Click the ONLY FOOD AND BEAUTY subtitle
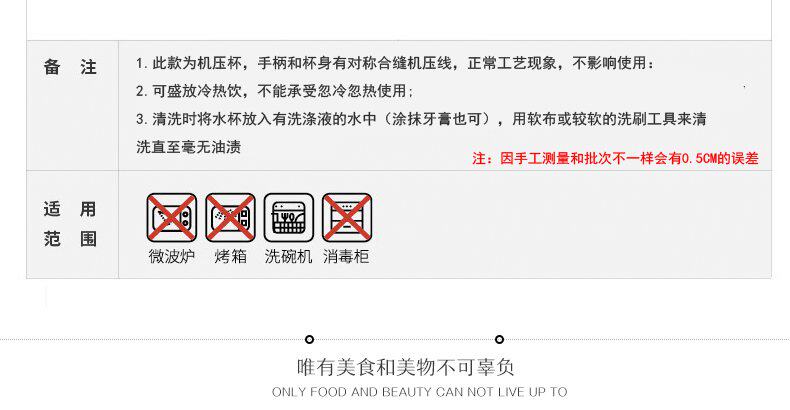 [420, 392]
